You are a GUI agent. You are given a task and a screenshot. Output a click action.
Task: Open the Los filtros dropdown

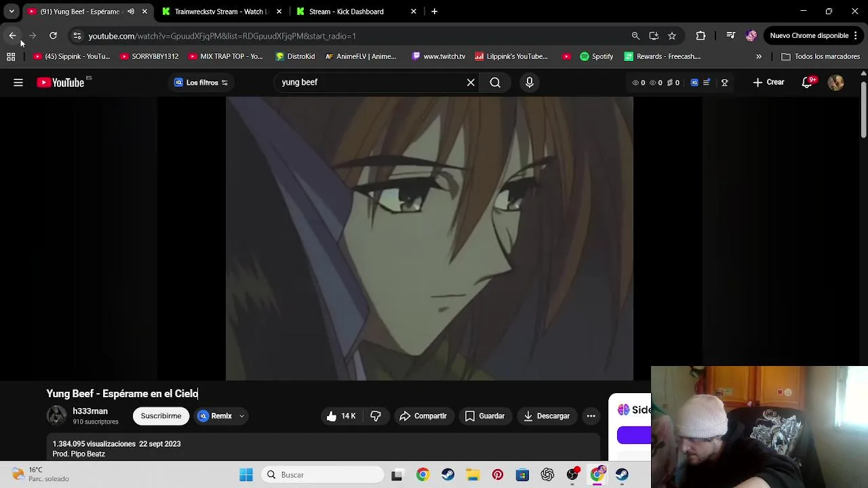click(x=201, y=83)
